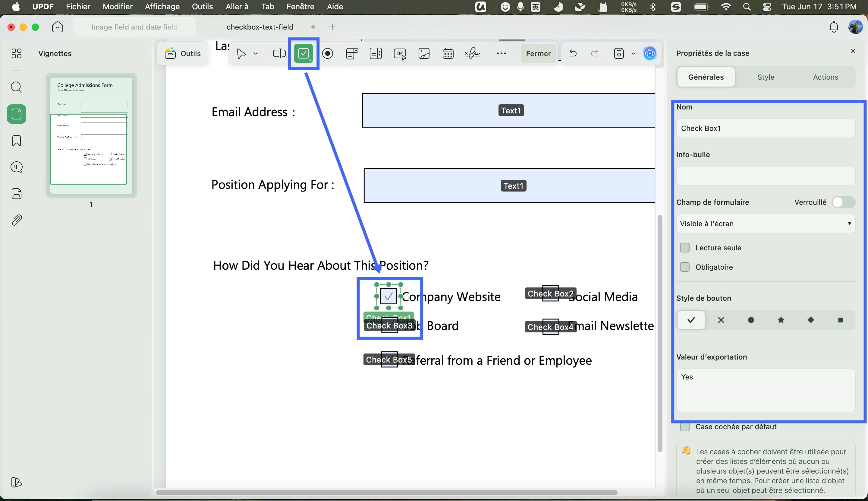Select the date field calendar tool
Viewport: 868px width, 501px height.
pyautogui.click(x=448, y=53)
